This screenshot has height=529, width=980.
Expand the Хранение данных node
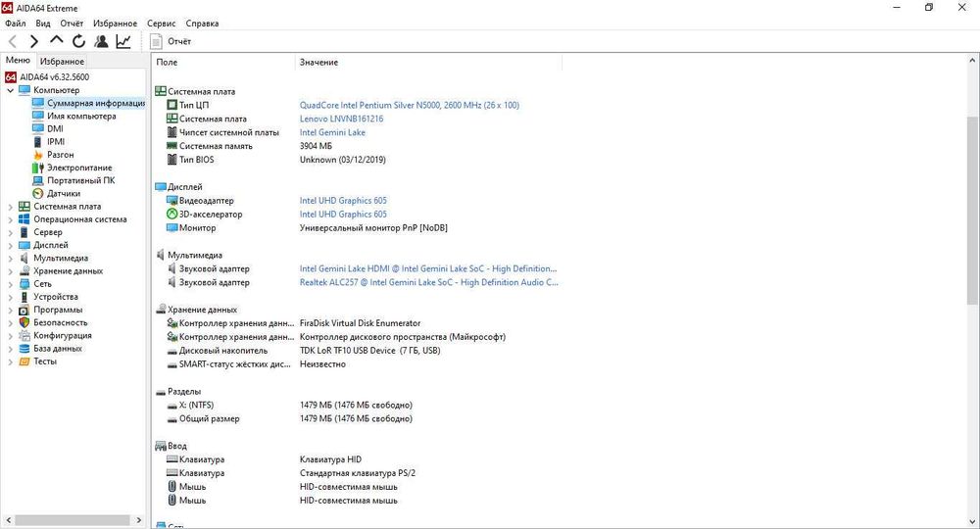point(10,271)
